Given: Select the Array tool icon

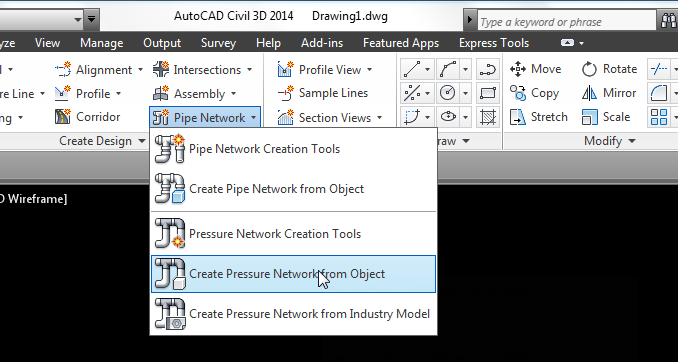Looking at the screenshot, I should tap(659, 117).
